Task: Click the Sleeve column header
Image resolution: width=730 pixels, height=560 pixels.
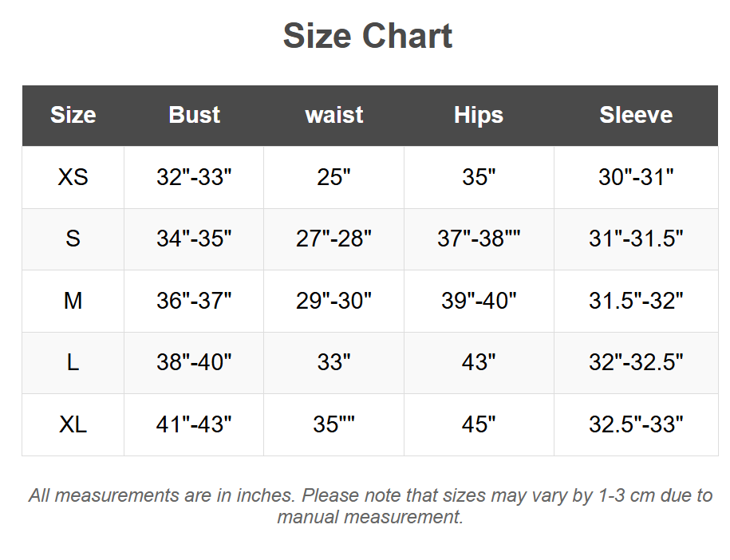Action: 636,115
